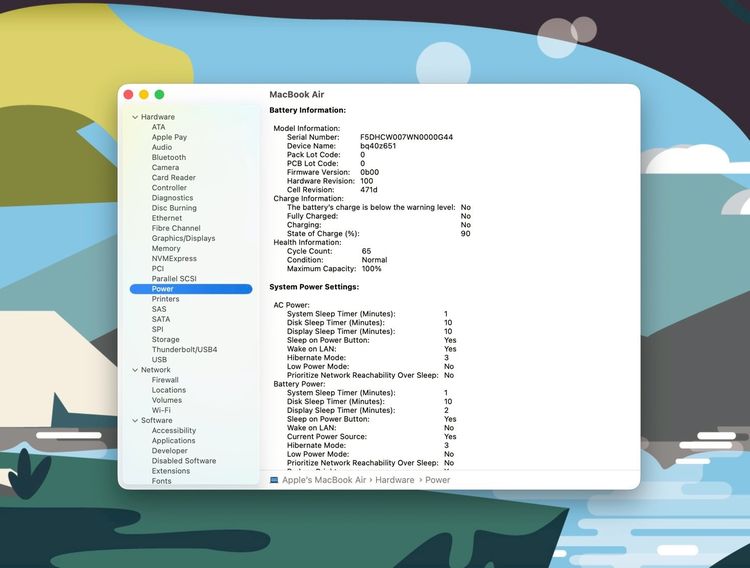Screen dimensions: 750x568
Task: Click Apple's MacBook Air in path bar
Action: [x=324, y=480]
